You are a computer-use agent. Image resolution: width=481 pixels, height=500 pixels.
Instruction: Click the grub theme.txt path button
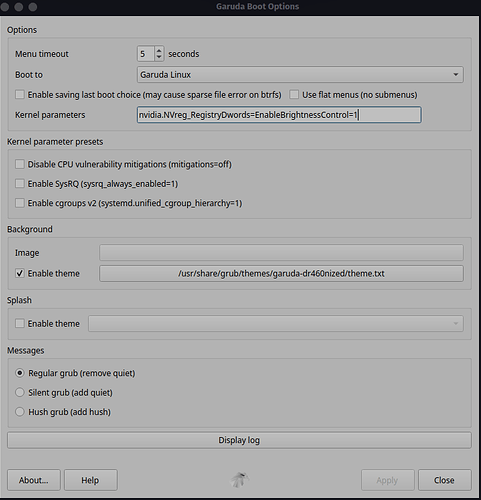[281, 273]
